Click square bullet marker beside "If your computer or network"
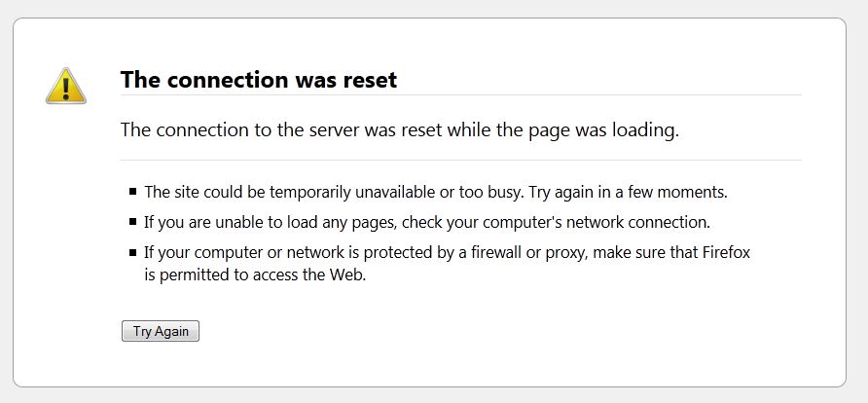The width and height of the screenshot is (868, 403). (x=133, y=252)
